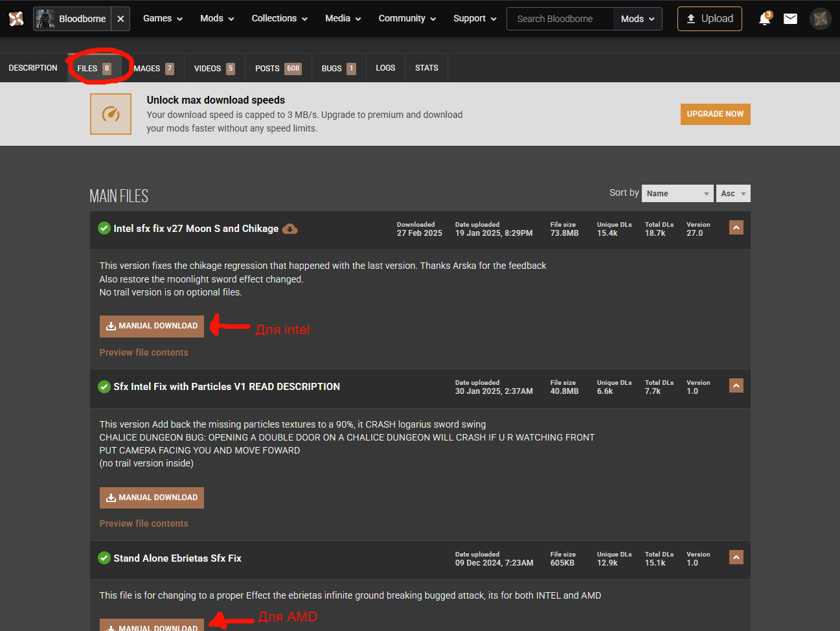This screenshot has height=631, width=840.
Task: Click cloud download icon next to Intel sfx fix
Action: tap(290, 229)
